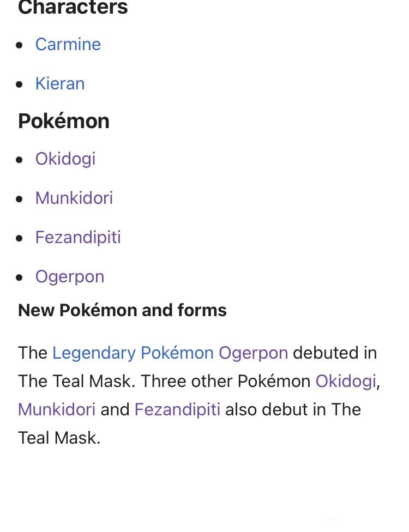Click the bullet point beside Carmine

19,45
